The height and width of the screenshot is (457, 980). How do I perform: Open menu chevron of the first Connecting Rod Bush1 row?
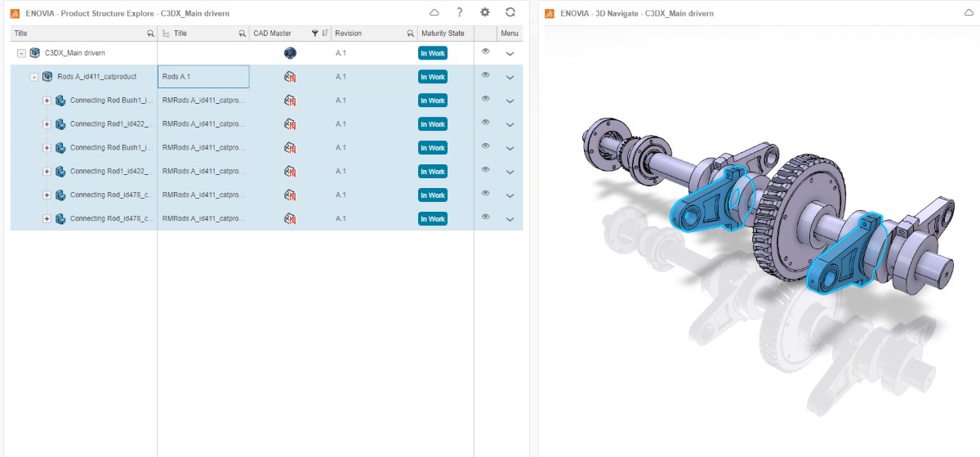[510, 101]
